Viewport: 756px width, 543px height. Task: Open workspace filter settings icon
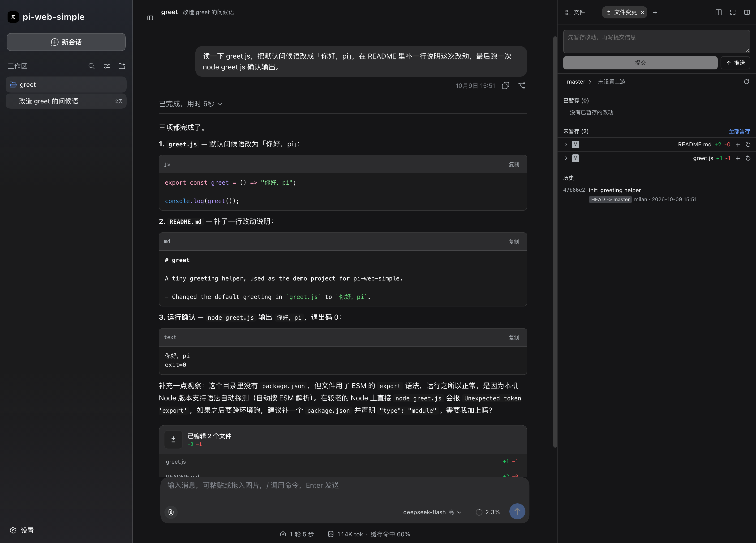coord(107,66)
